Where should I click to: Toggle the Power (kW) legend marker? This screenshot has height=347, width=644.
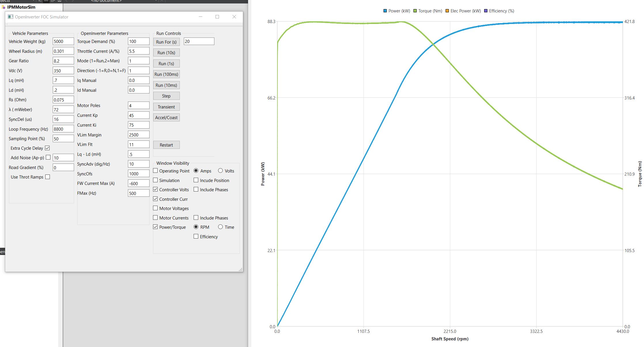click(x=385, y=11)
